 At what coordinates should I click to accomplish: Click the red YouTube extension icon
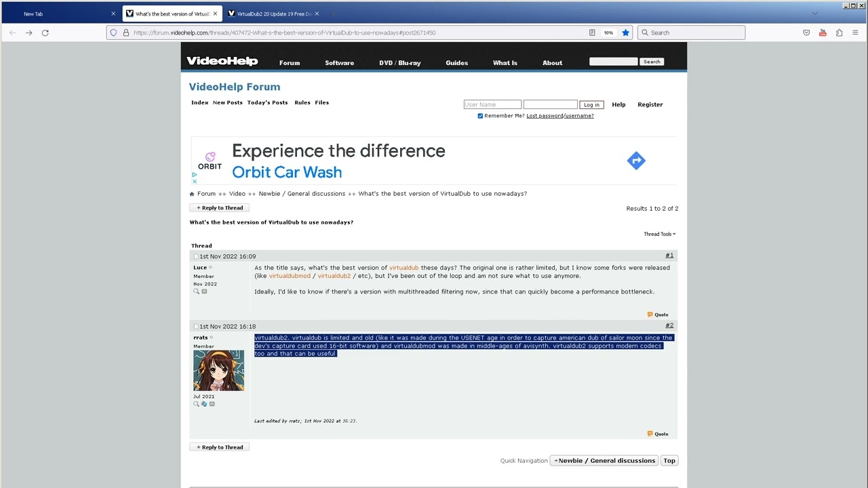point(823,33)
